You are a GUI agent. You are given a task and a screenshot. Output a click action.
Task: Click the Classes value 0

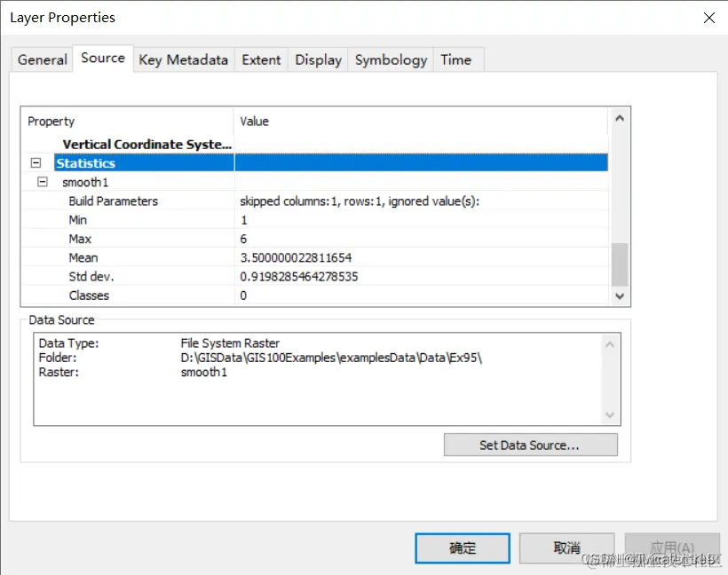click(x=243, y=295)
